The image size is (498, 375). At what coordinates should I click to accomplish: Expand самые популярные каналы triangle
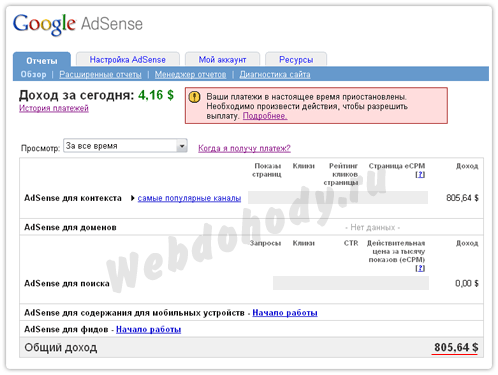[x=133, y=198]
